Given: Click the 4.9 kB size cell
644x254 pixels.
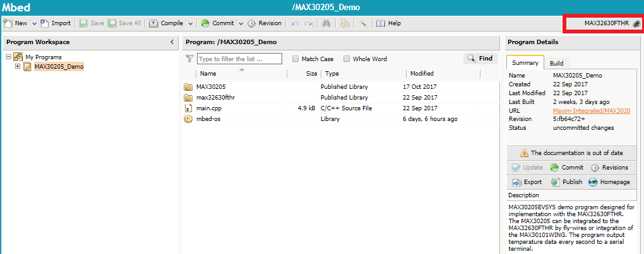Looking at the screenshot, I should coord(306,108).
